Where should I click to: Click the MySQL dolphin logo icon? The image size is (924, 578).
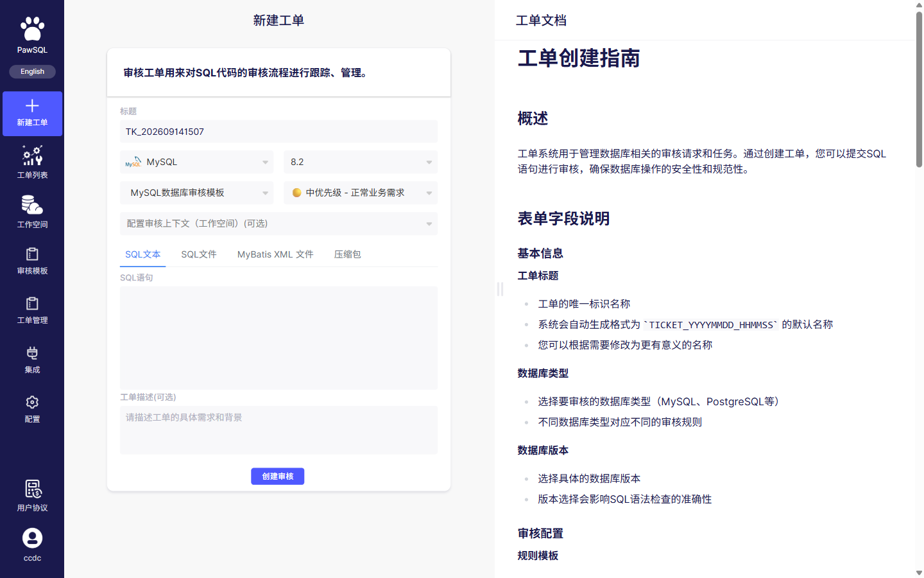[x=133, y=162]
